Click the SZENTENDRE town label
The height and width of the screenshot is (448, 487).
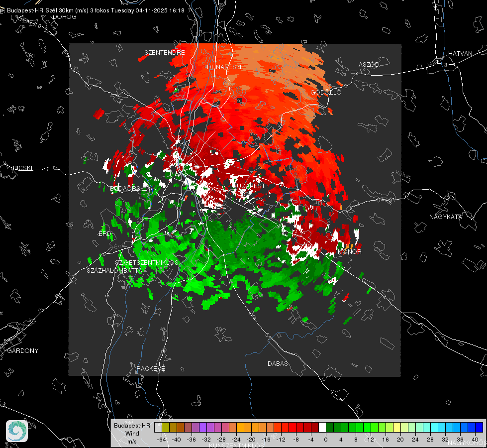(165, 53)
